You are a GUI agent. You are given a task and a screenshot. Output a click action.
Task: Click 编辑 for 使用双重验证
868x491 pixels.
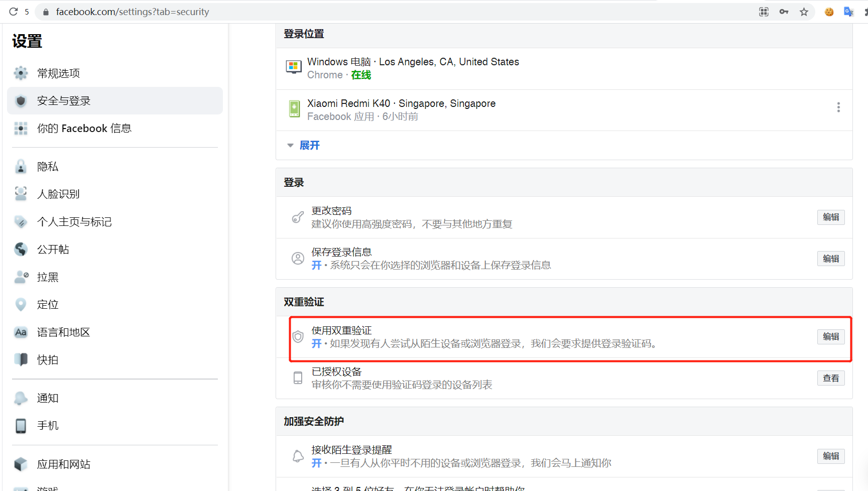[x=831, y=337]
